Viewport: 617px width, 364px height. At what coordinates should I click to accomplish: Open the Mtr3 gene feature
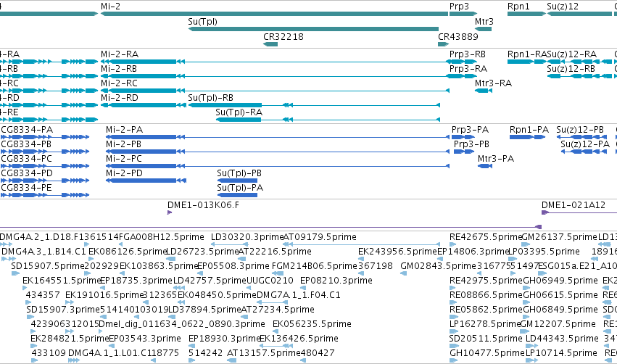click(x=483, y=29)
